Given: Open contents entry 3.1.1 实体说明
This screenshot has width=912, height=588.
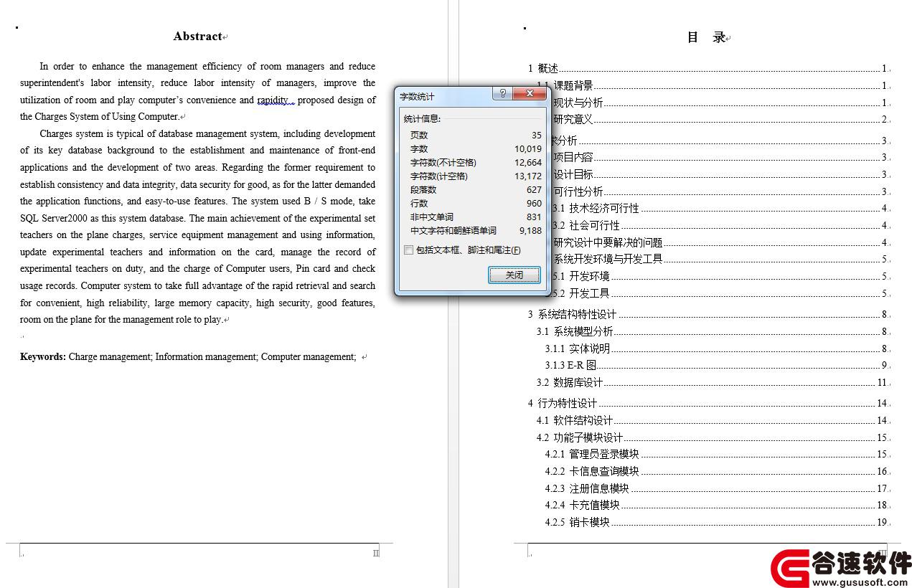Looking at the screenshot, I should tap(716, 348).
